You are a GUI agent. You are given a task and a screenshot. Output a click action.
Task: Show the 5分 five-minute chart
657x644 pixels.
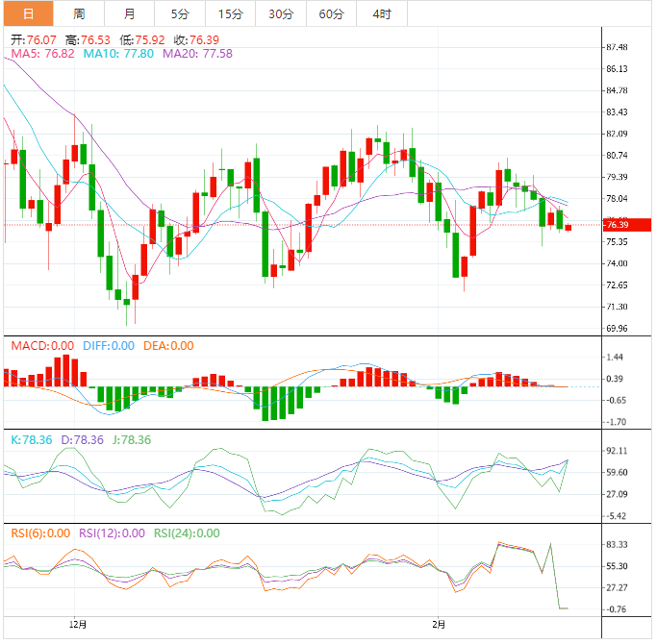point(180,13)
